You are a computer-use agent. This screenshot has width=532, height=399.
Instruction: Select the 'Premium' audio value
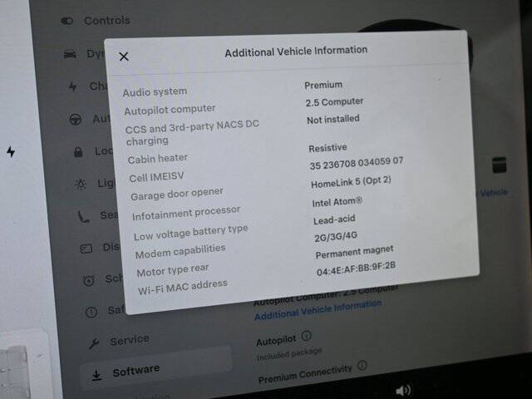(x=323, y=85)
